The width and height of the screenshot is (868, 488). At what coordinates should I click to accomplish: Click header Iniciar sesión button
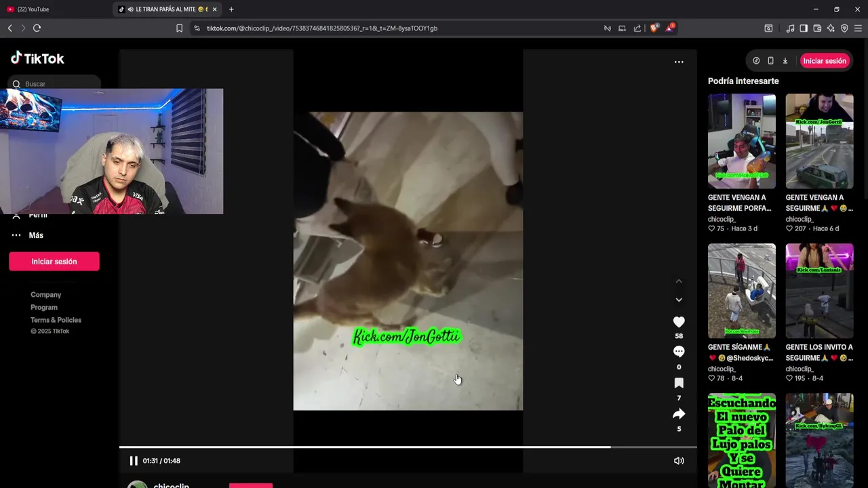[x=825, y=61]
